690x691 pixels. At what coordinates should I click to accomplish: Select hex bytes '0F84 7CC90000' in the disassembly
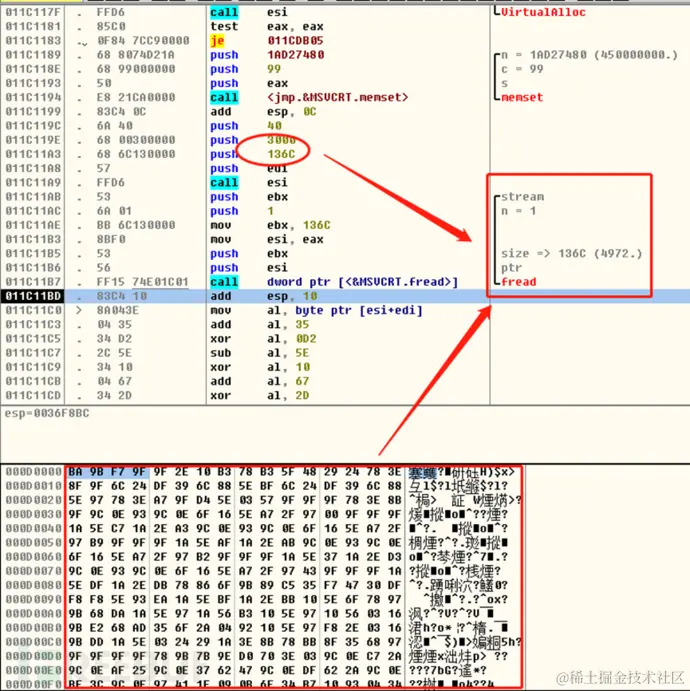coord(143,41)
